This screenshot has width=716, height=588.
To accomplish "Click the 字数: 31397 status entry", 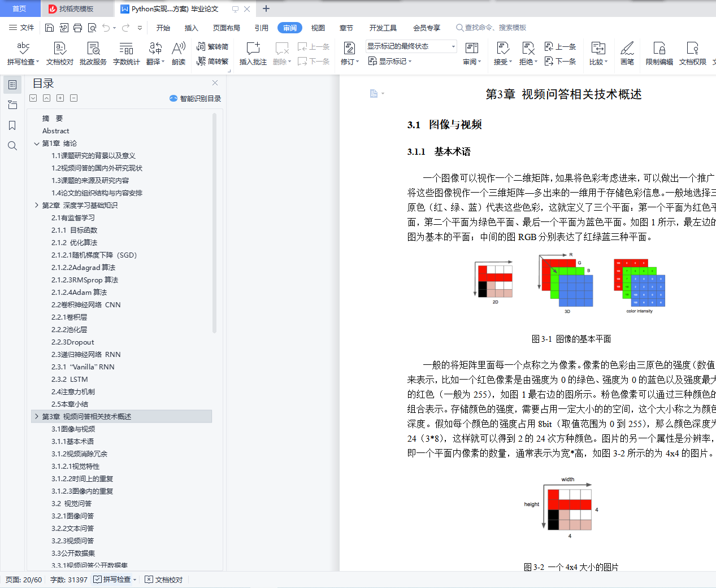I will click(x=68, y=580).
